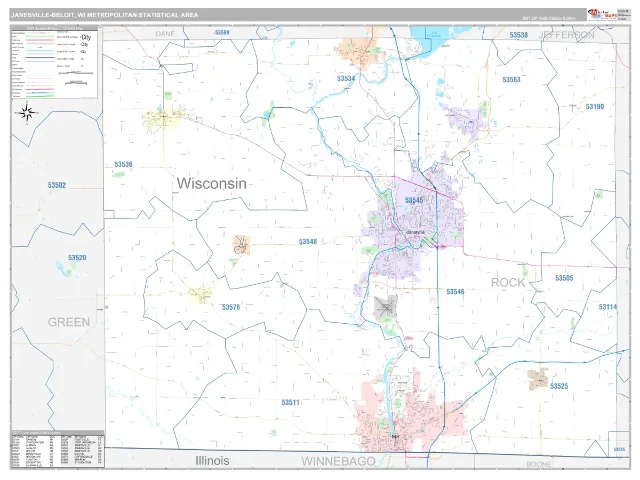Select ZIP code 53576 label

[x=231, y=307]
